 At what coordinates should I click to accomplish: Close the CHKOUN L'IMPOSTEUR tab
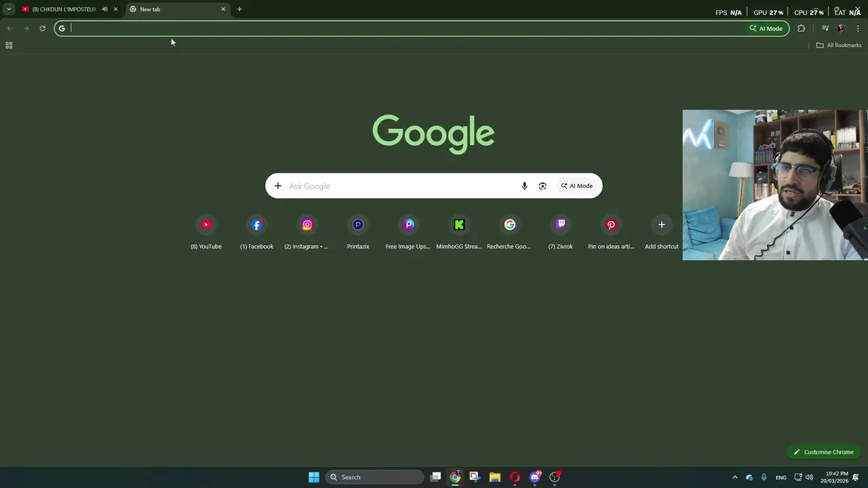pyautogui.click(x=115, y=9)
